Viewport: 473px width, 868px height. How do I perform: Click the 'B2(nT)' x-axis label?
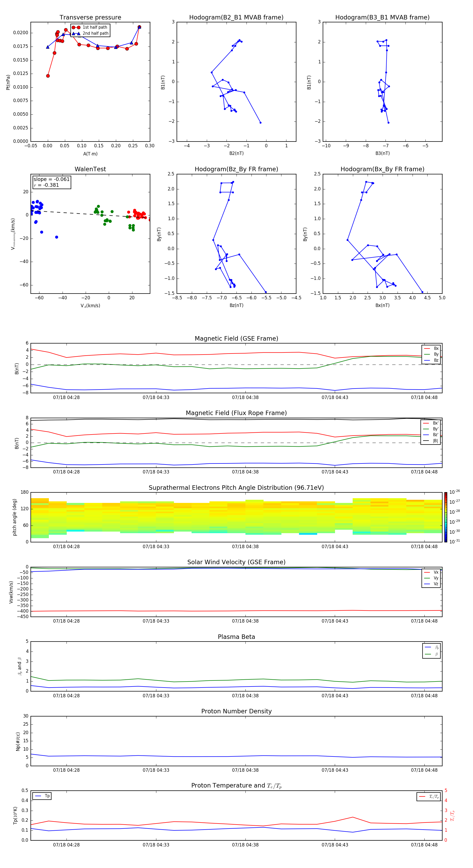coord(236,153)
